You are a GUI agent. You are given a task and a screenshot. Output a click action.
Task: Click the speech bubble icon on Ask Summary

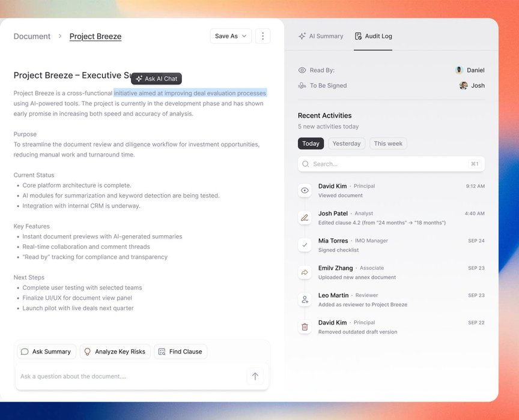click(25, 352)
